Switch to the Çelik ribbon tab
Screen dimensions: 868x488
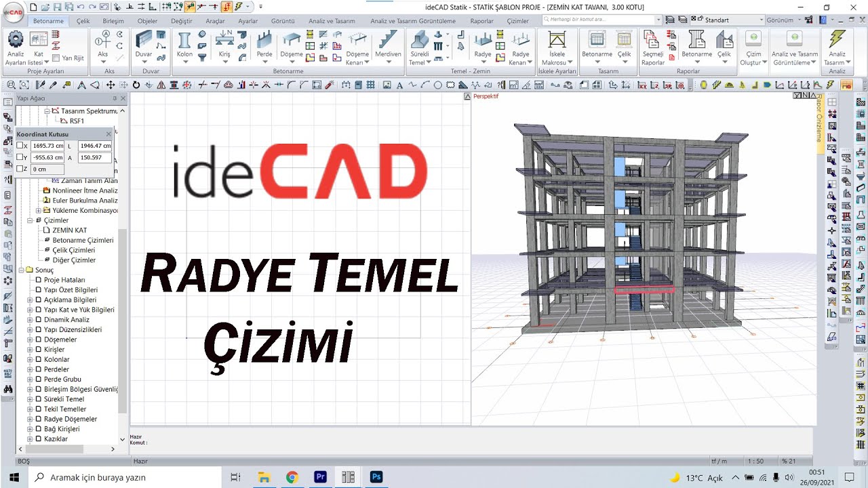point(83,21)
